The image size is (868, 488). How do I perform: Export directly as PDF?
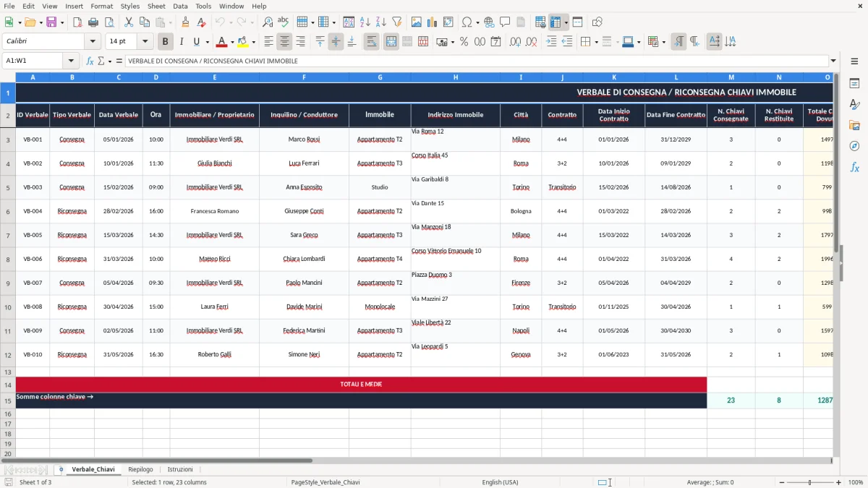click(x=79, y=22)
